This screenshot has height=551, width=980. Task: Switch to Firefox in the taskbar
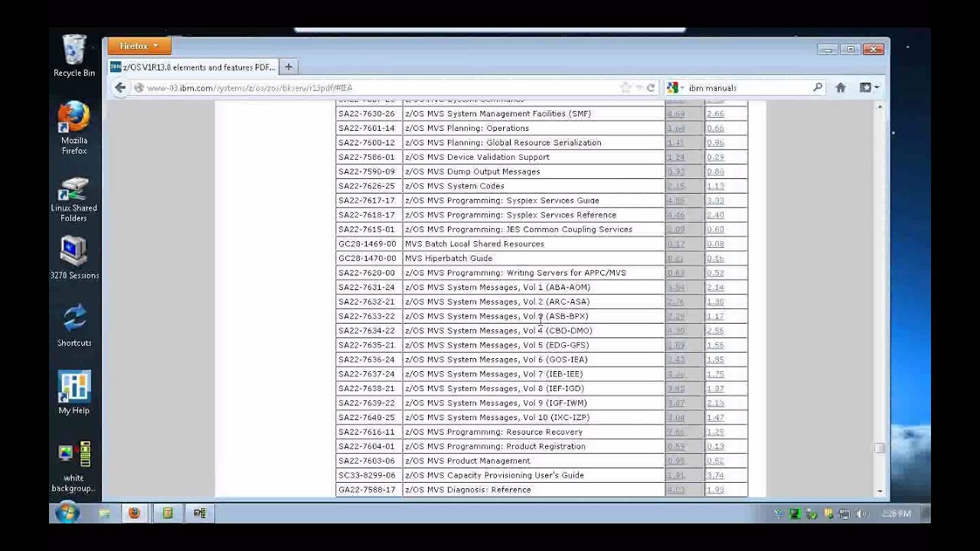click(x=135, y=514)
